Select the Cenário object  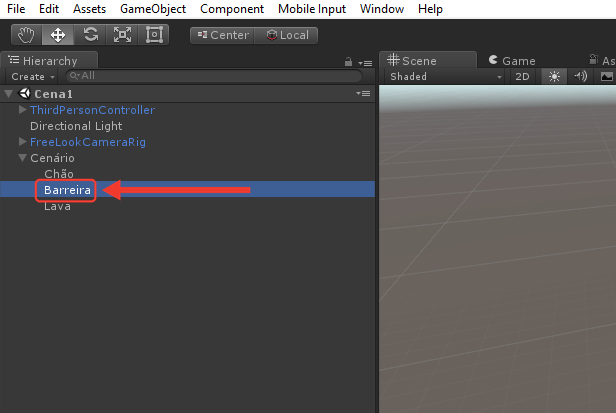tap(52, 158)
